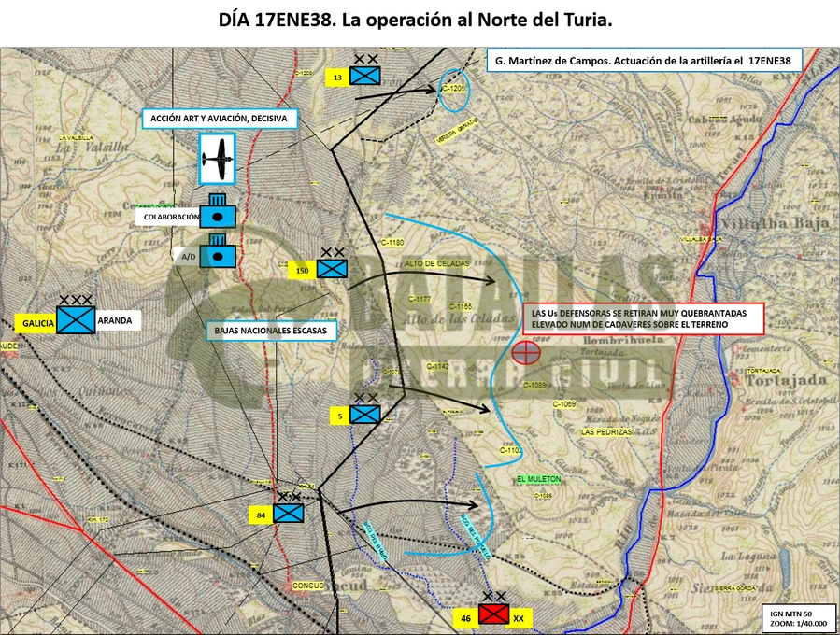
Task: Click the red-bordered LAS Us DEFENSORAS note
Action: click(644, 318)
